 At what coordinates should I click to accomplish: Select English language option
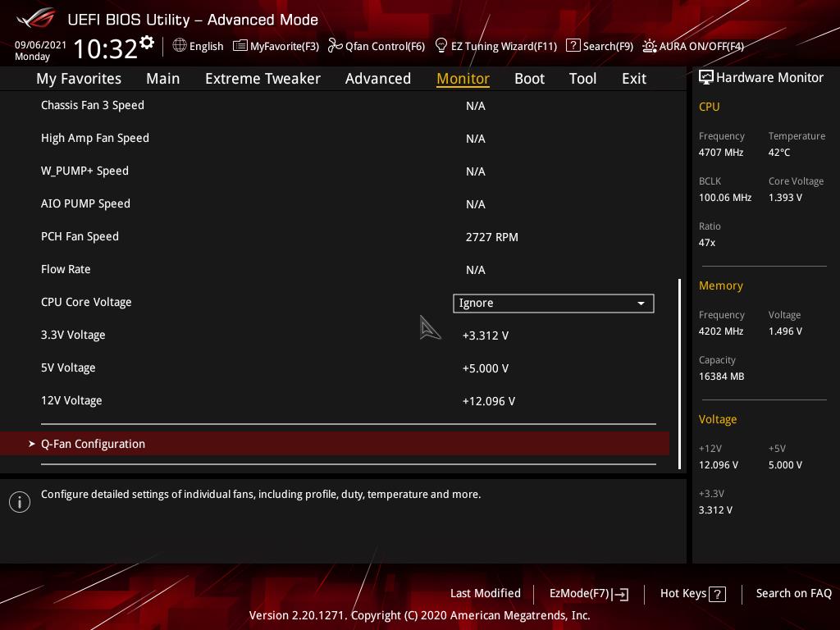pos(206,46)
